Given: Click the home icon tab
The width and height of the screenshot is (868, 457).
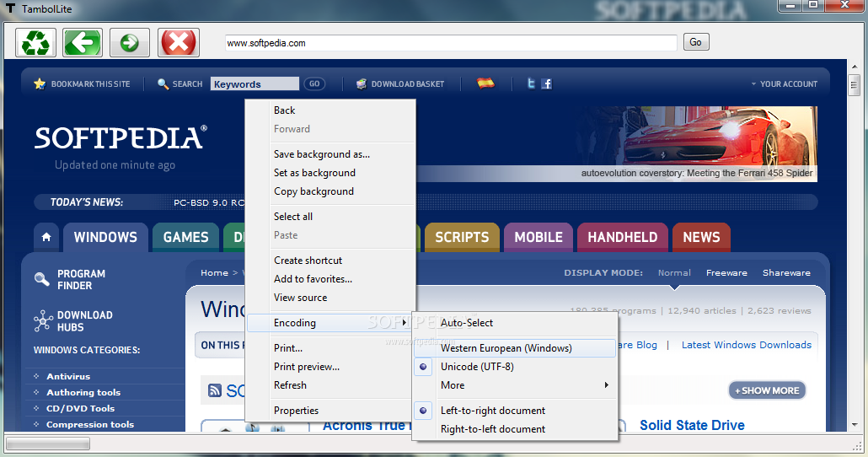Looking at the screenshot, I should (46, 237).
